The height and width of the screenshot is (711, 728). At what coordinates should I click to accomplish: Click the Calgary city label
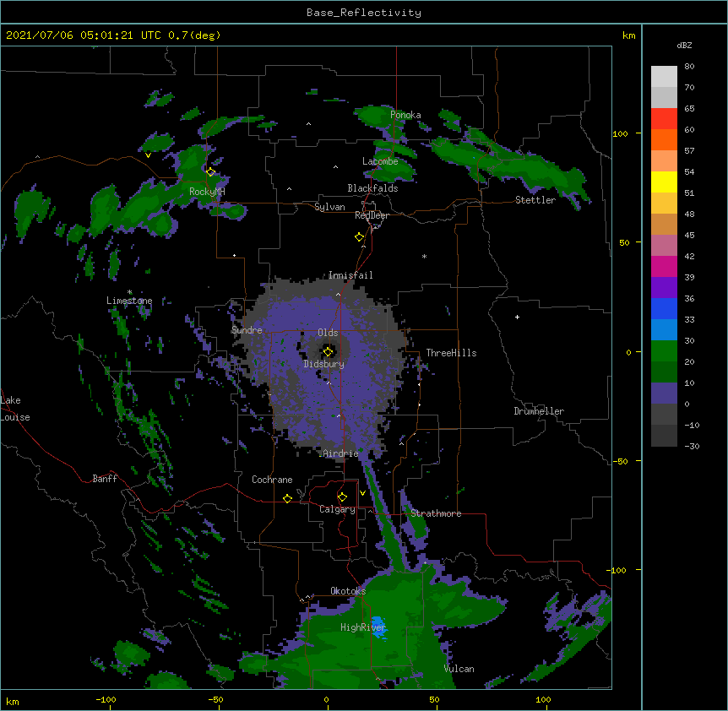[x=337, y=509]
